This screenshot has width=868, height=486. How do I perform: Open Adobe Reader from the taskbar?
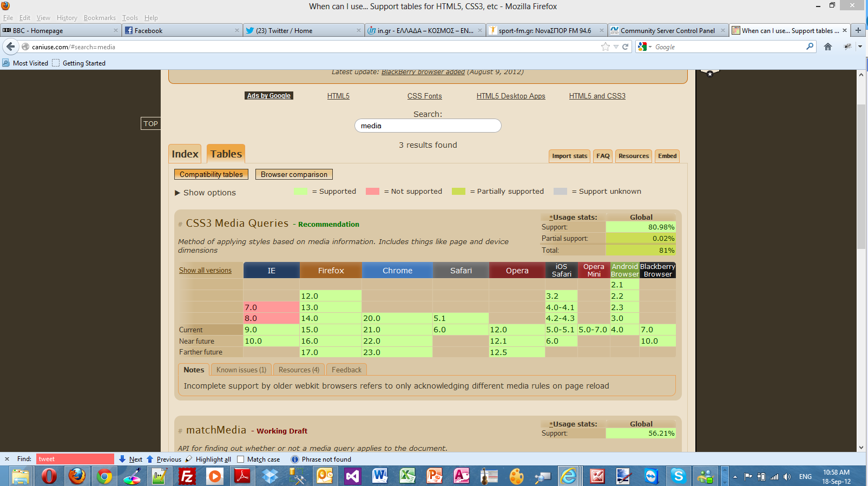tap(242, 476)
